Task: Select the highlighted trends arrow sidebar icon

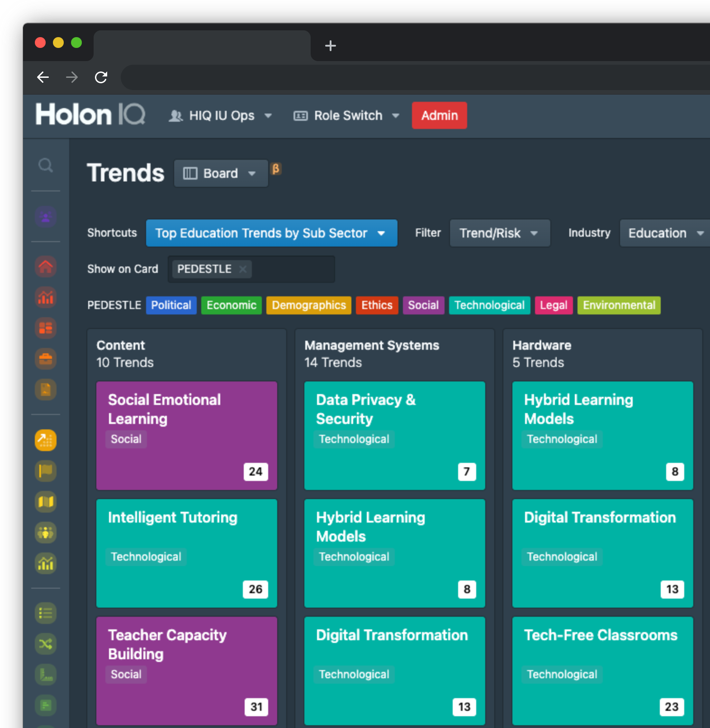Action: 46,440
